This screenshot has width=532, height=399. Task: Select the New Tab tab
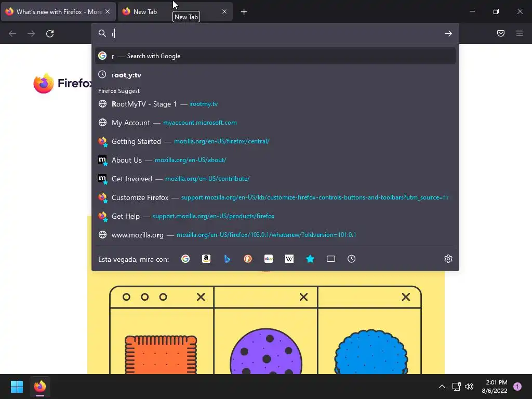pos(175,12)
